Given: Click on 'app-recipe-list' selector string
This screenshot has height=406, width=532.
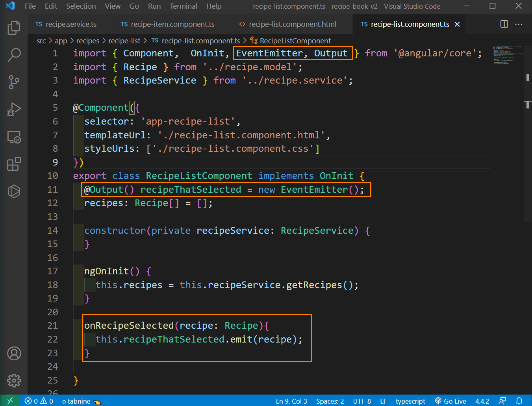Looking at the screenshot, I should point(188,121).
